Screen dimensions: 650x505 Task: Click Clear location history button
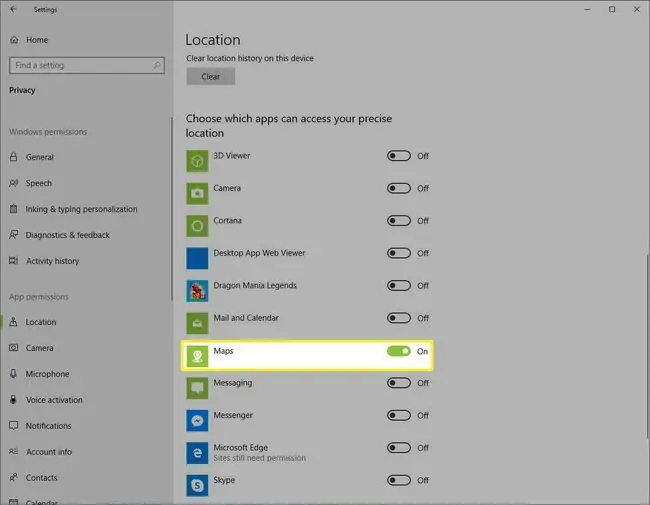(x=211, y=77)
